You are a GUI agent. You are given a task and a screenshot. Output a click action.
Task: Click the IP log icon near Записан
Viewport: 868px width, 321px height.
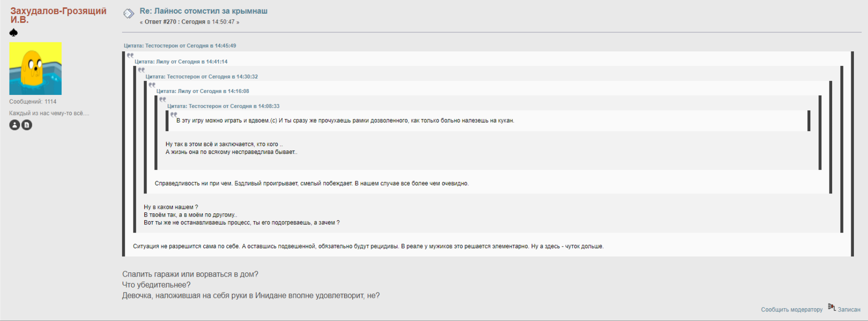832,307
